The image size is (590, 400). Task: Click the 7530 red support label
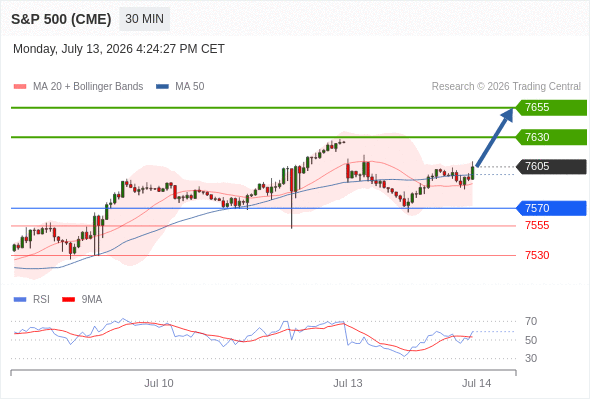(537, 255)
